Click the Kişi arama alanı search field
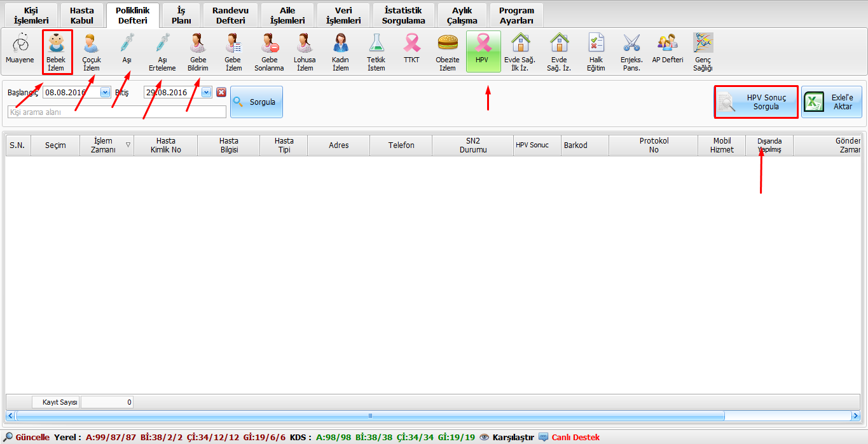 tap(116, 112)
